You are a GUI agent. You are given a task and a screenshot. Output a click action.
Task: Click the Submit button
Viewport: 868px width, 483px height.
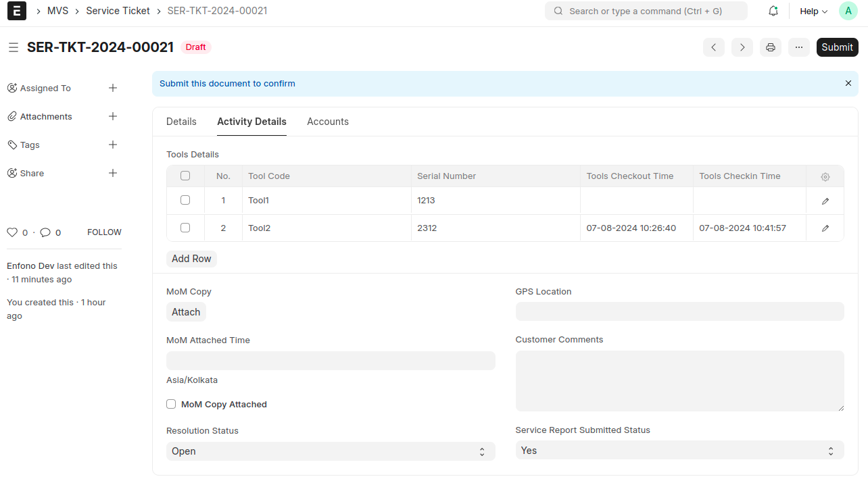837,47
